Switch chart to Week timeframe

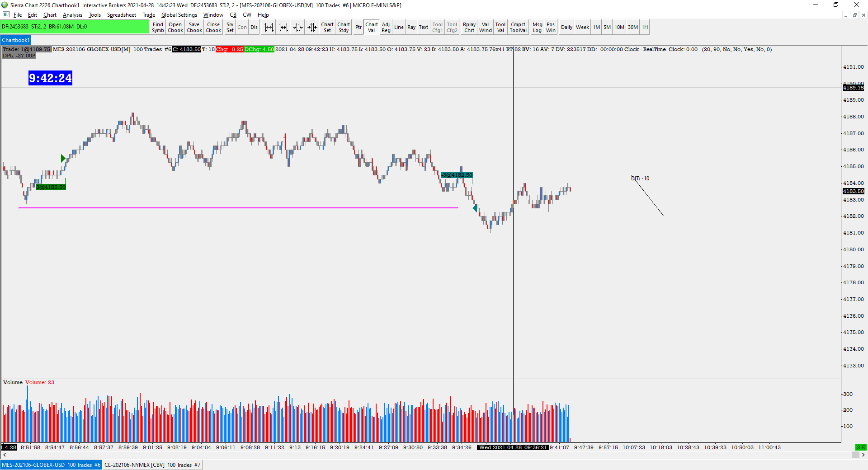582,27
